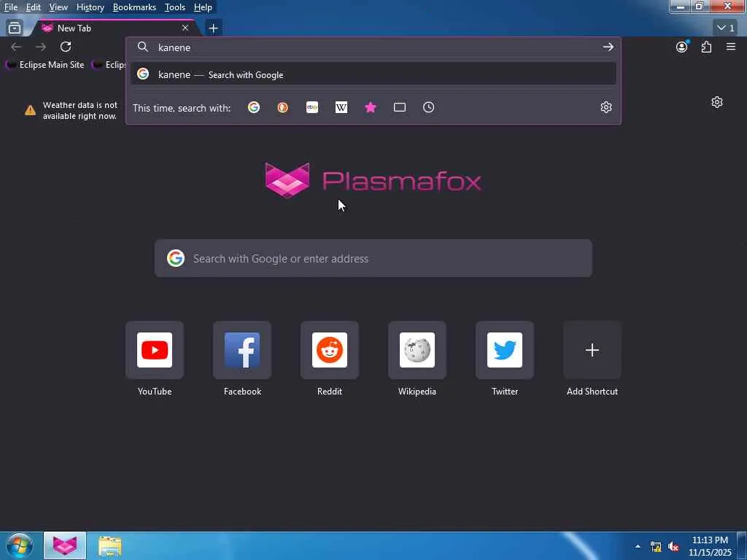747x560 pixels.
Task: Open the taskbar clock showing 11:13 PM
Action: 710,546
